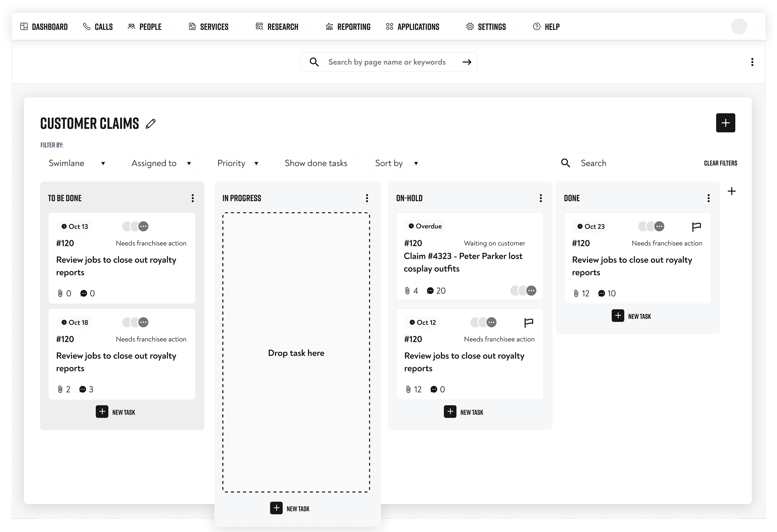
Task: Click the board search magnifier icon
Action: tap(565, 163)
